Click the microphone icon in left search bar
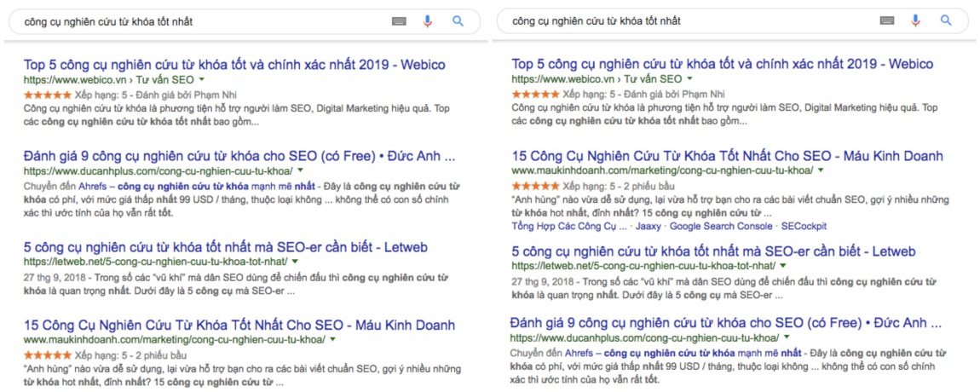 [x=428, y=21]
